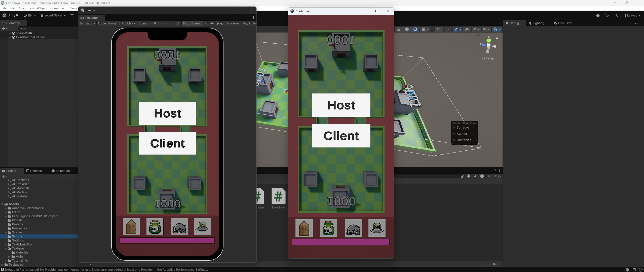This screenshot has width=644, height=272.
Task: Toggle Debug panel lock icon
Action: (x=636, y=23)
